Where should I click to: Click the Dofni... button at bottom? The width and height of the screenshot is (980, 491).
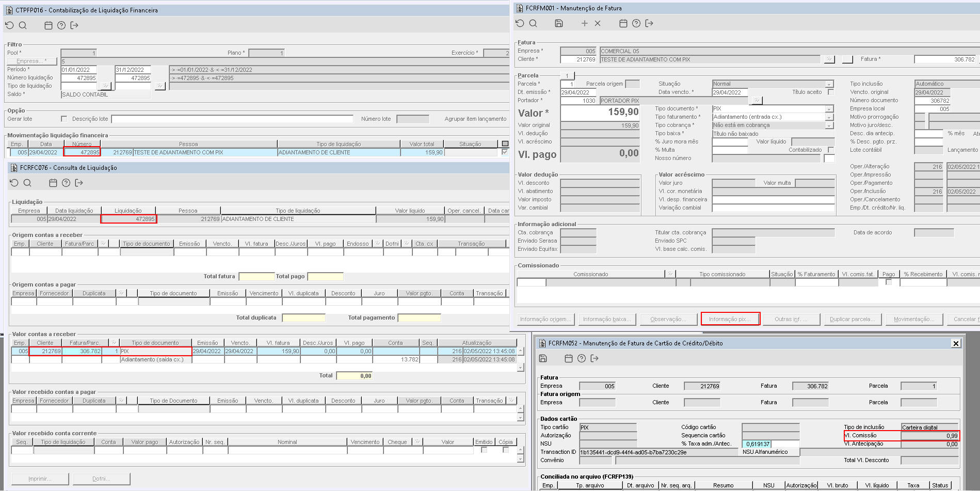pyautogui.click(x=101, y=479)
